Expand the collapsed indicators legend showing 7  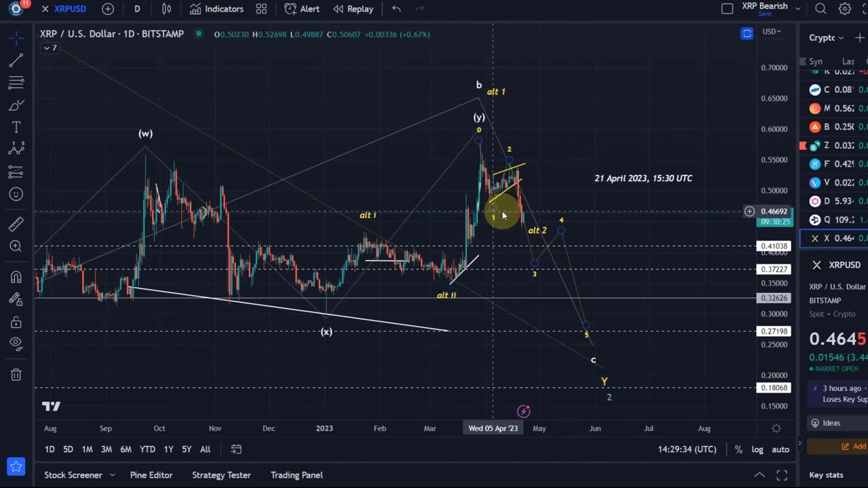click(x=50, y=48)
